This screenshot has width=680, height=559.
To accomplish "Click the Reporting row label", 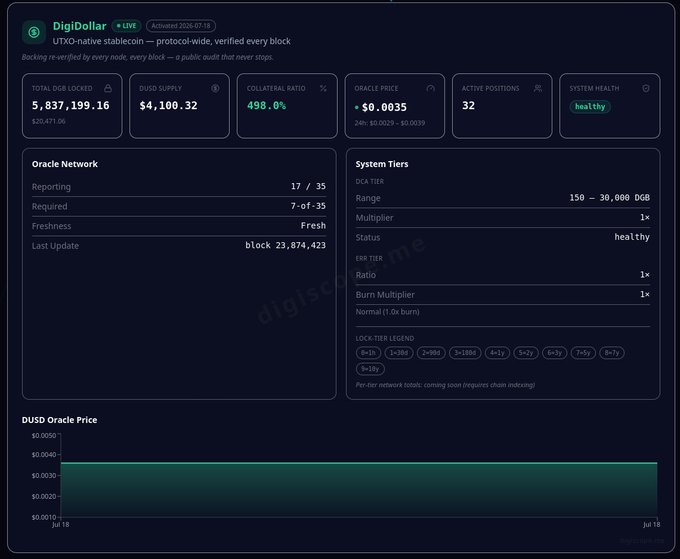I will [x=51, y=186].
